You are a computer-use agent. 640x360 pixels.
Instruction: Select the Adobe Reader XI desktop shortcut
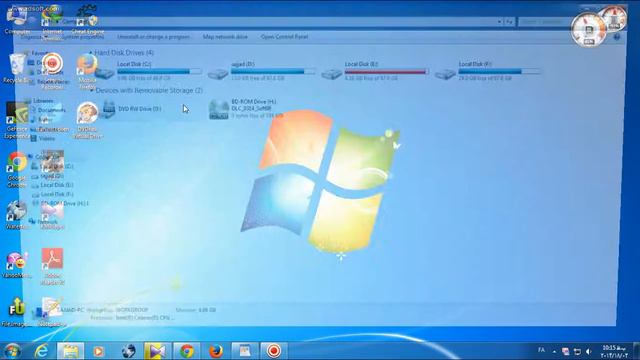52,267
